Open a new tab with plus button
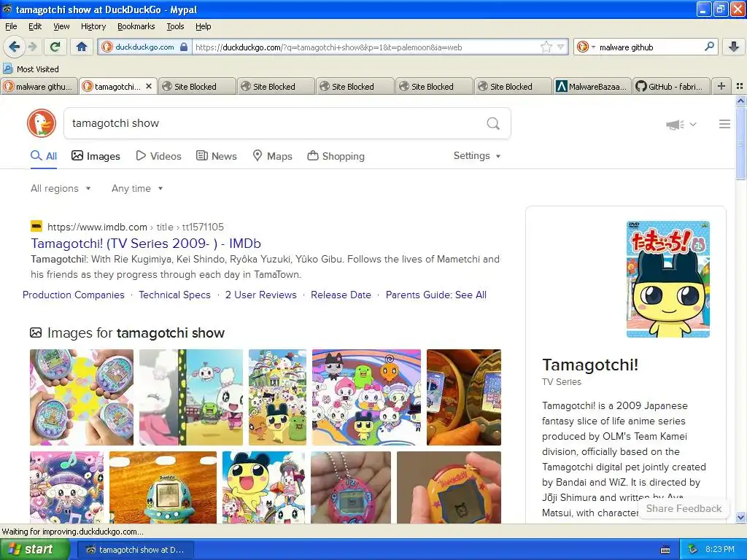 point(721,86)
